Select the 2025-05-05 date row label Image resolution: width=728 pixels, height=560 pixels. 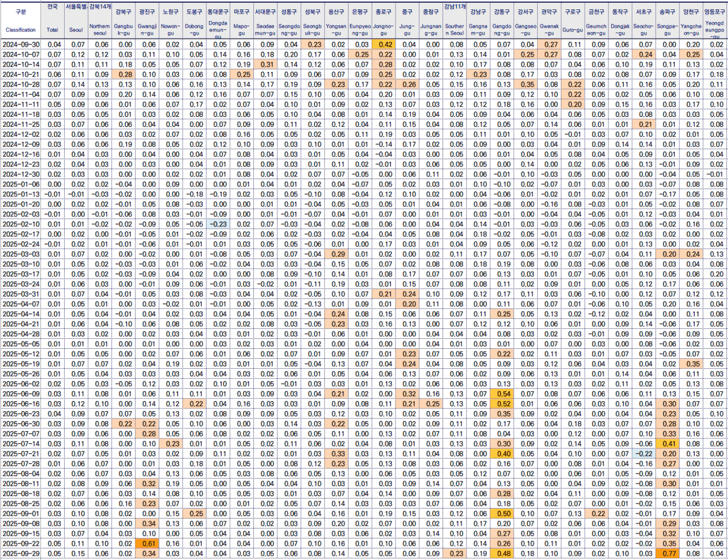pos(21,343)
